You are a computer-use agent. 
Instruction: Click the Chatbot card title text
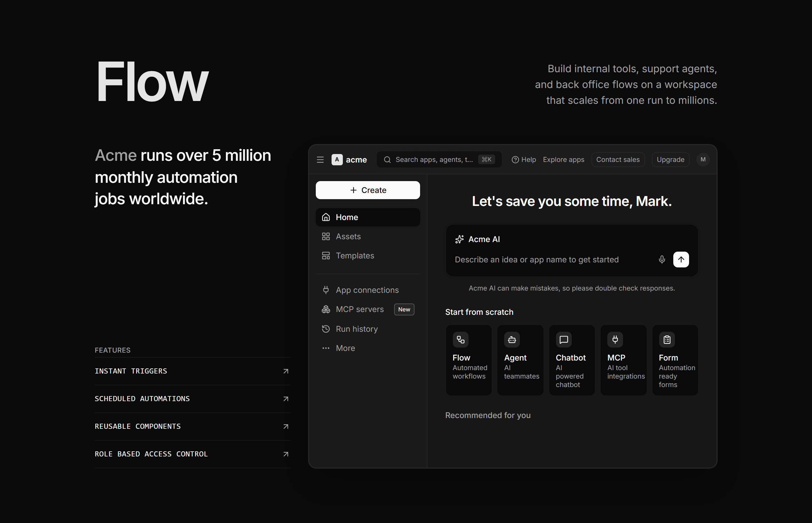click(570, 358)
